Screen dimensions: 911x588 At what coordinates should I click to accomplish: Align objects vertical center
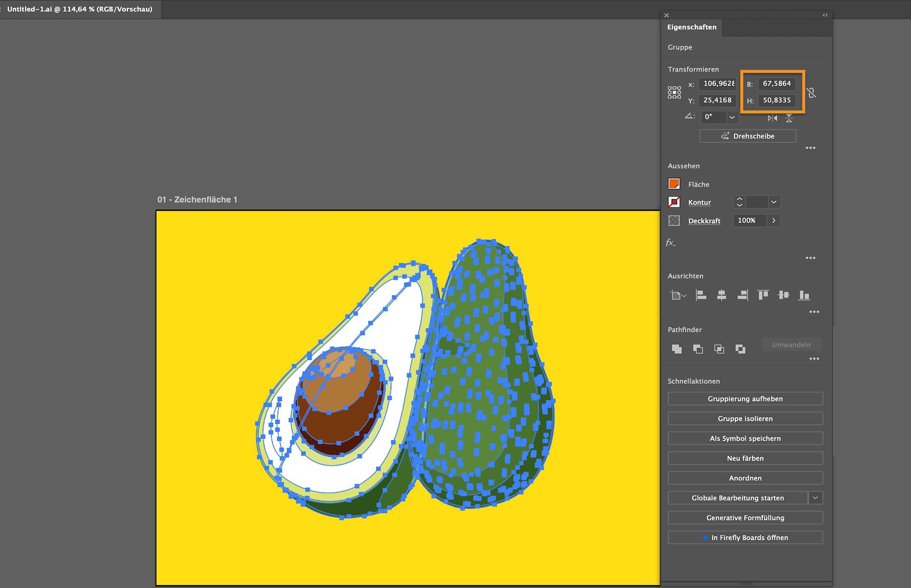(x=783, y=295)
